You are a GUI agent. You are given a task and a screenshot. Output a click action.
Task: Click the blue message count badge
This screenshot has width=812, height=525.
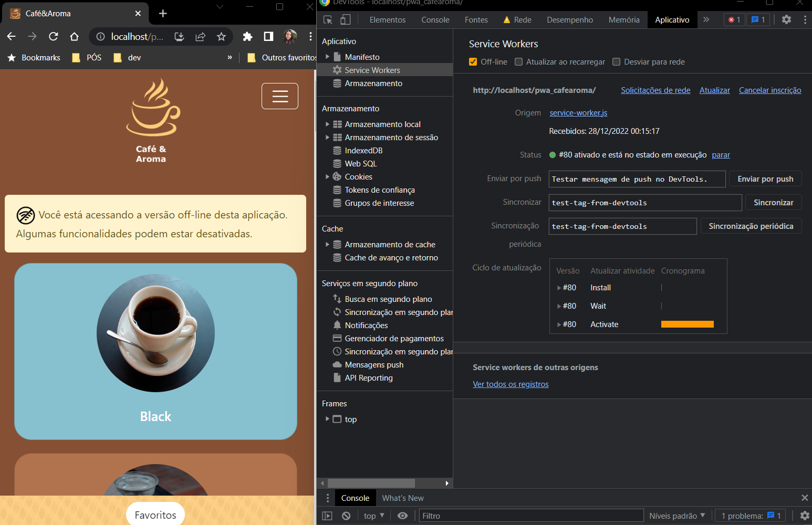click(758, 19)
